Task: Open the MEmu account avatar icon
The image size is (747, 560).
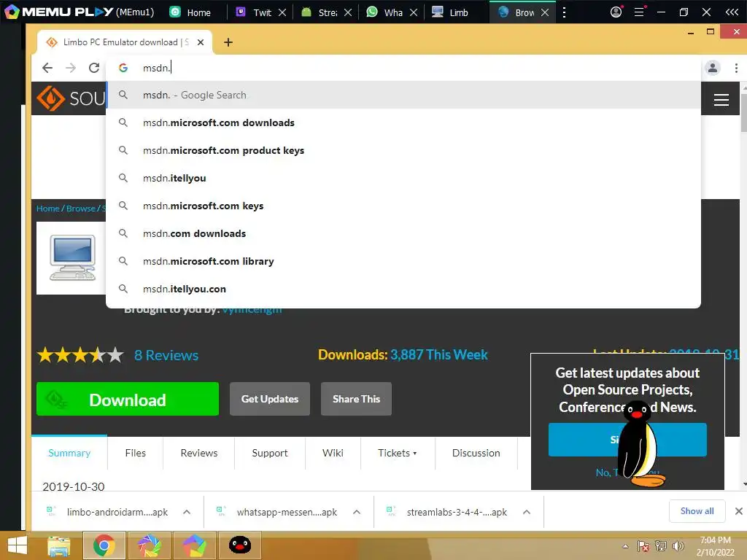Action: [616, 12]
